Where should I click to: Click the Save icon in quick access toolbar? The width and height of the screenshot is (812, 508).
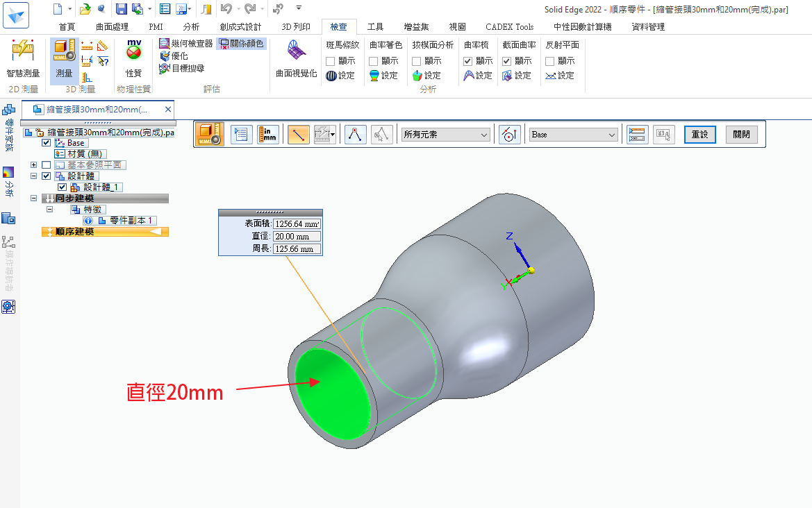(x=121, y=9)
